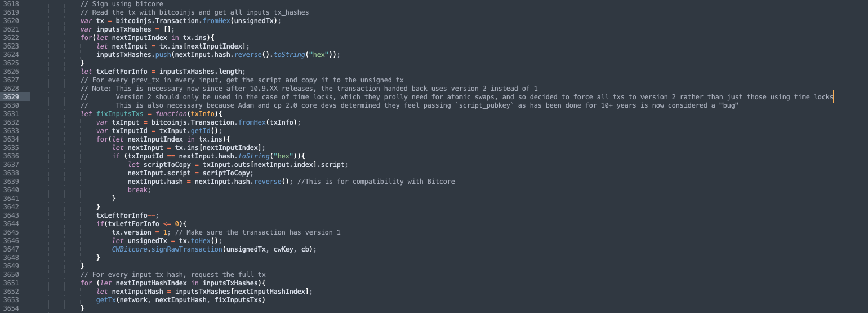
Task: Click line number 3654 in the gutter
Action: pos(11,308)
